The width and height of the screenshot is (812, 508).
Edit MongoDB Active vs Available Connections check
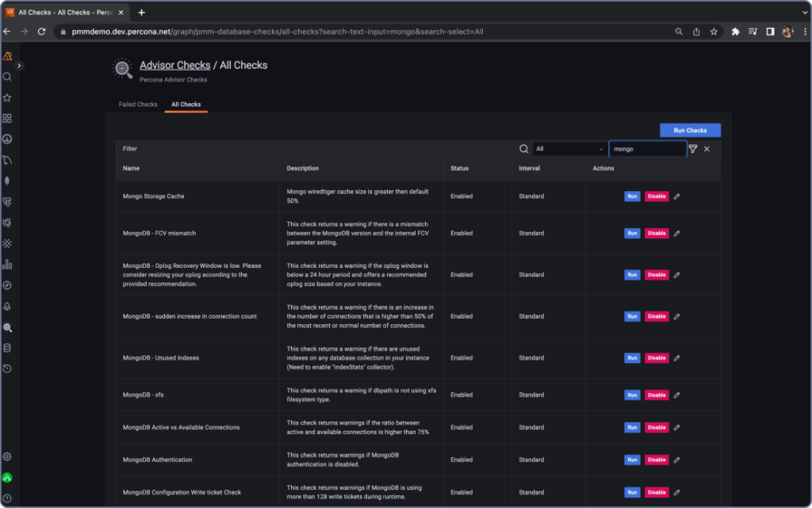677,427
